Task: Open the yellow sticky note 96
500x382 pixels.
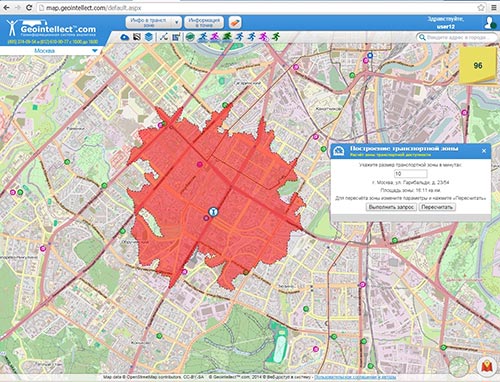Action: point(478,65)
